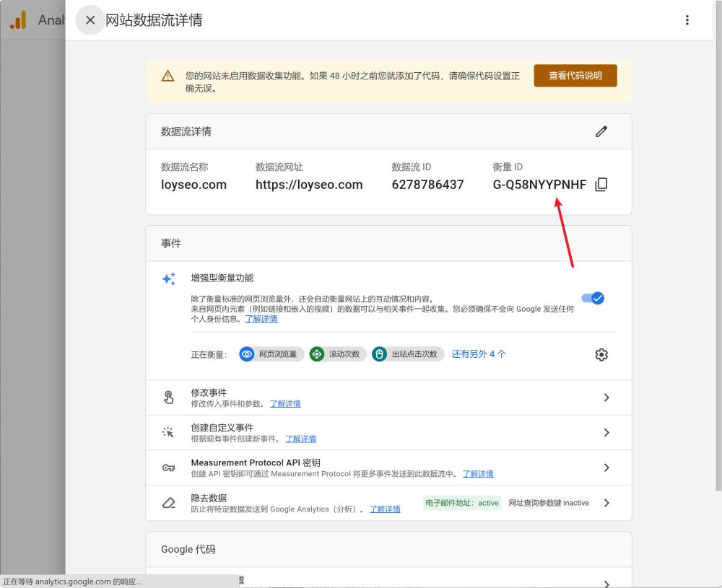Image resolution: width=722 pixels, height=588 pixels.
Task: Click 创建自定义事件 row title
Action: [x=222, y=427]
